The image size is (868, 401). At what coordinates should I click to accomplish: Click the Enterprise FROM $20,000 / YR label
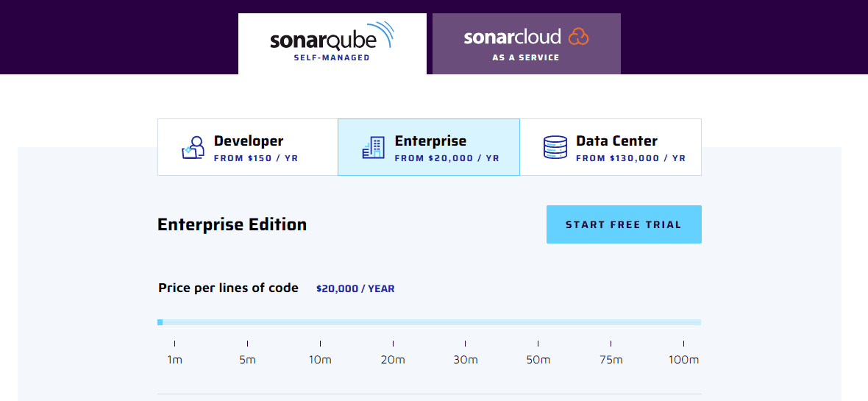[447, 158]
